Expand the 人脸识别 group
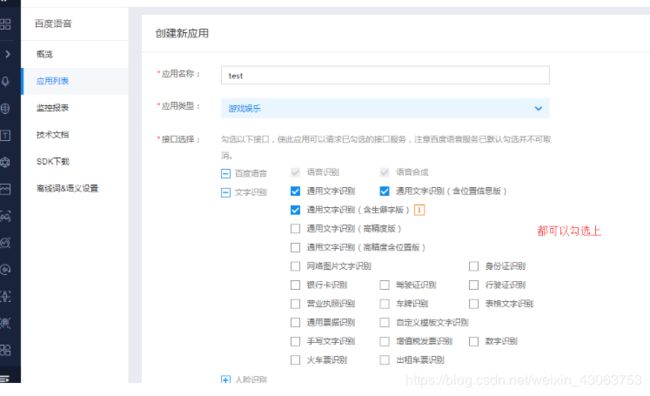Screen dimensions: 650x396 coord(226,379)
